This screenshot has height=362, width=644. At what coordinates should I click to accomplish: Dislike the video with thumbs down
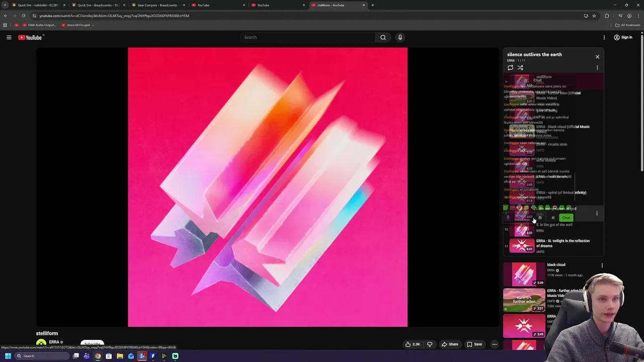(430, 344)
